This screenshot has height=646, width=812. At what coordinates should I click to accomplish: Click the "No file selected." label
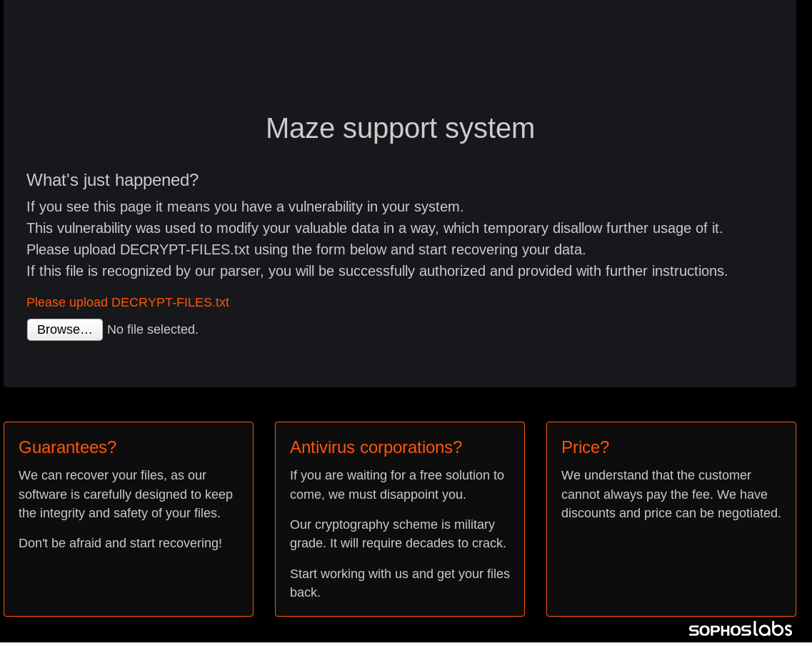pyautogui.click(x=153, y=329)
